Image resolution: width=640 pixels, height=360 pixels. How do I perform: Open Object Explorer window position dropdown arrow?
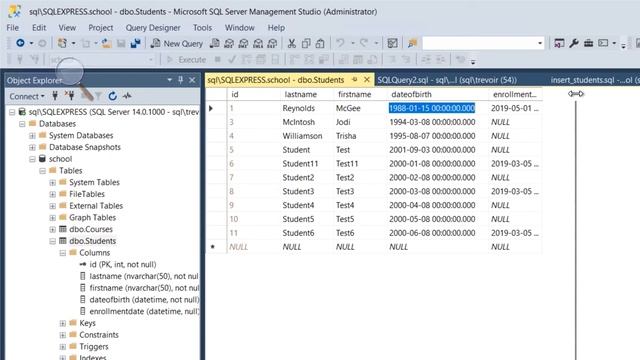click(x=169, y=80)
